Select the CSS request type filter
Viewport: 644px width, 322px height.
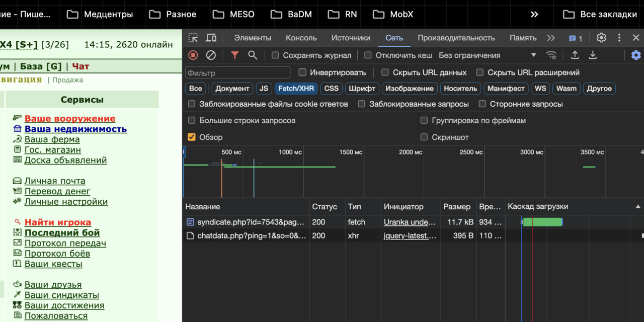tap(332, 89)
